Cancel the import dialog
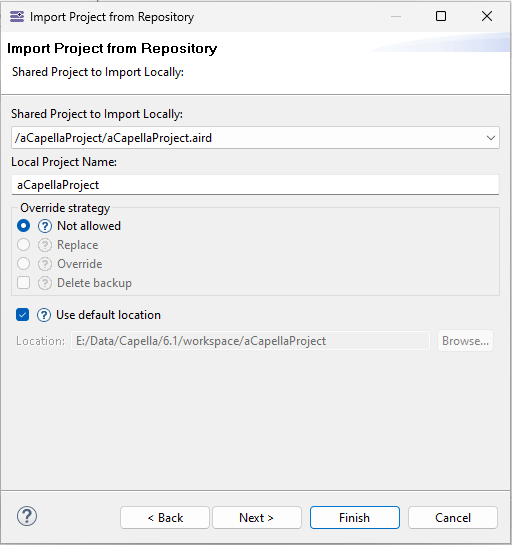The width and height of the screenshot is (512, 545). point(453,518)
